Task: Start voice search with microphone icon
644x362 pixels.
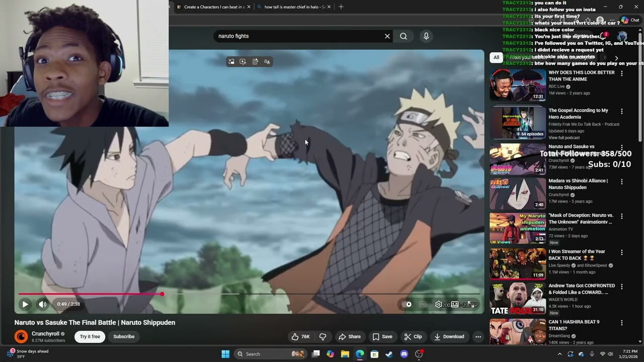Action: pos(426,36)
